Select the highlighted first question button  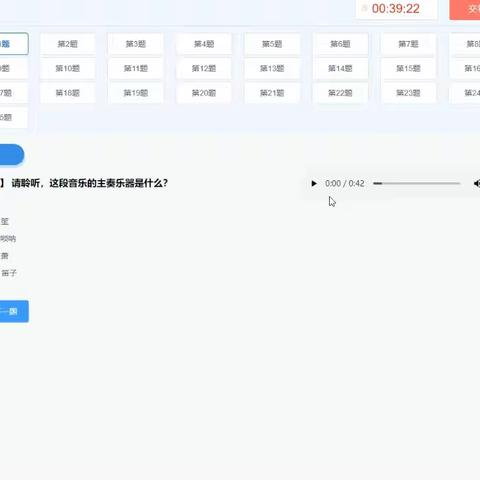(14, 44)
